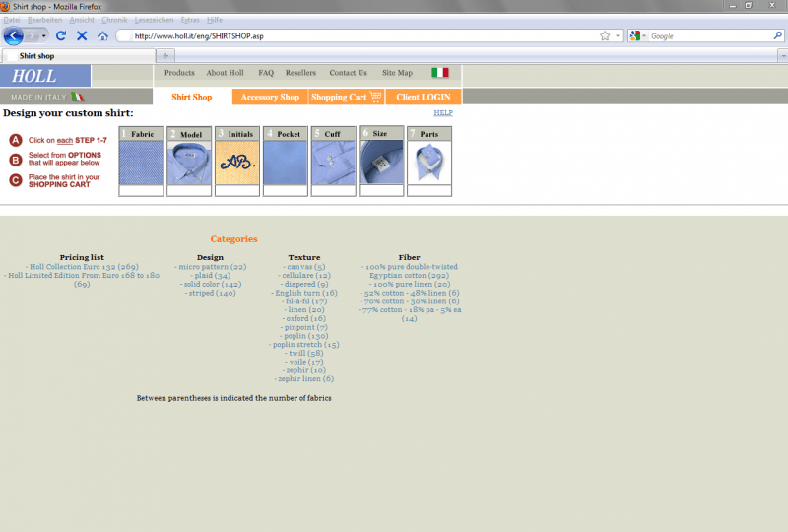
Task: Switch language with the Italian flag icon
Action: (440, 72)
